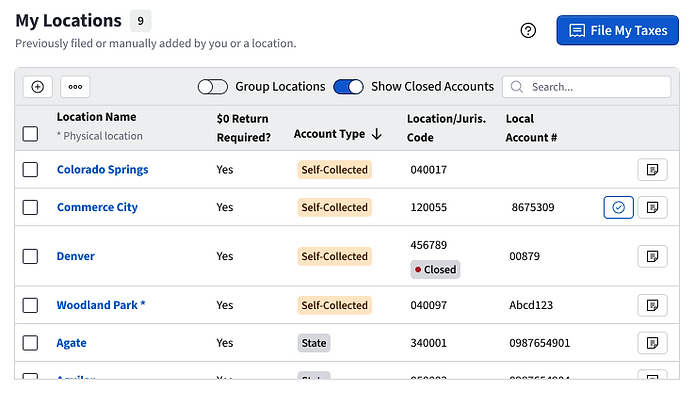Screen dimensions: 694x393
Task: Click the search magnifier icon
Action: 517,87
